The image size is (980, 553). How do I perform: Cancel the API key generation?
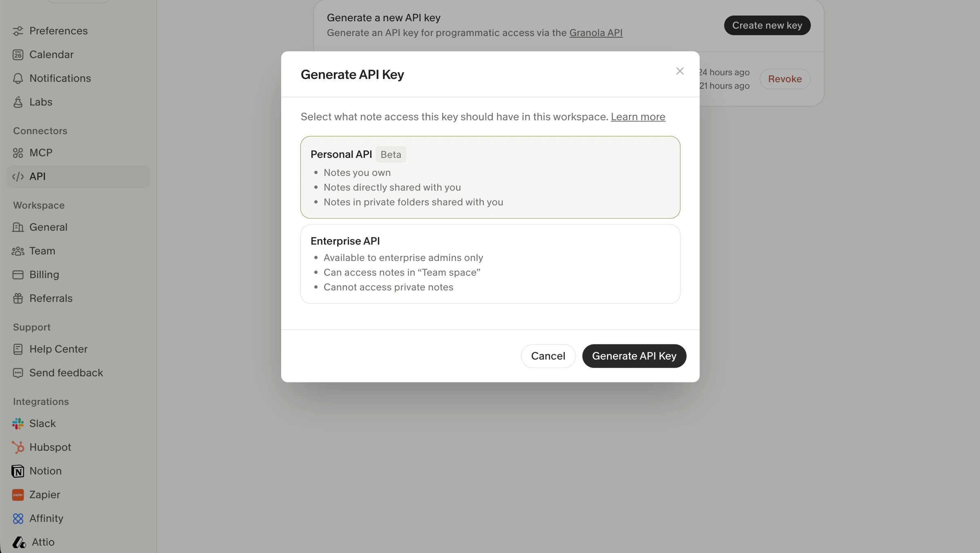tap(548, 356)
